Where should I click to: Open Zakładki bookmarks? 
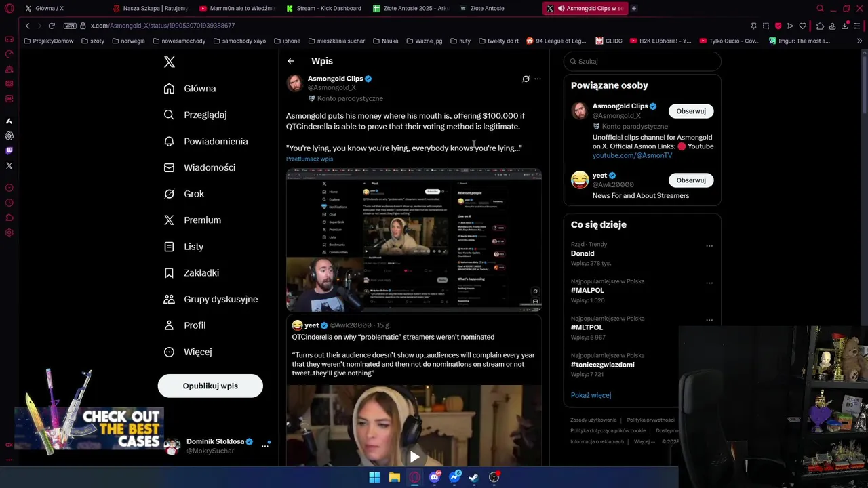(x=191, y=272)
